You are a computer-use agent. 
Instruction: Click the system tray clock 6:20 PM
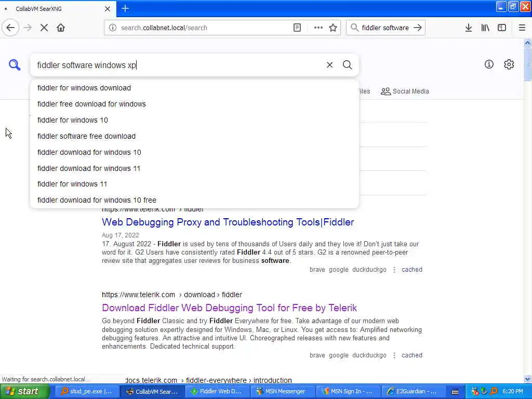coord(513,392)
